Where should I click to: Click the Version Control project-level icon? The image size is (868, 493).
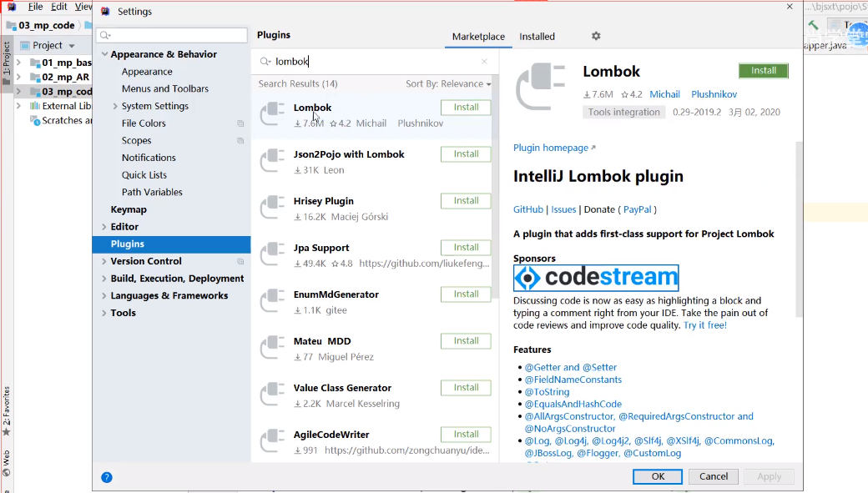[240, 261]
